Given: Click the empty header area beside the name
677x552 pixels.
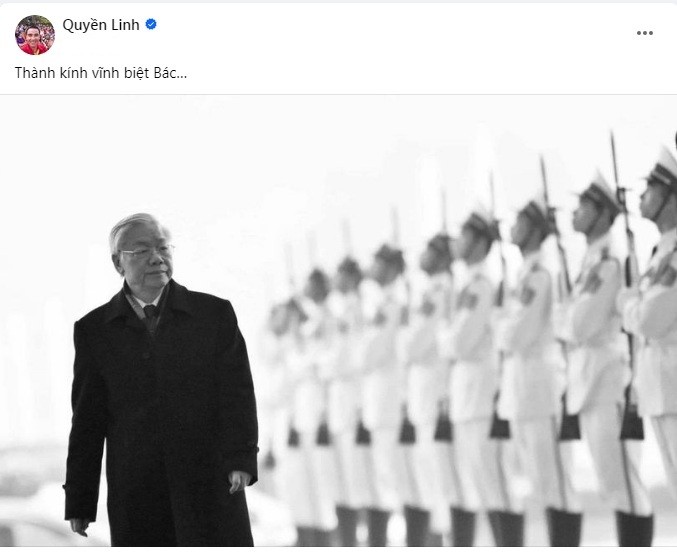Looking at the screenshot, I should point(389,33).
